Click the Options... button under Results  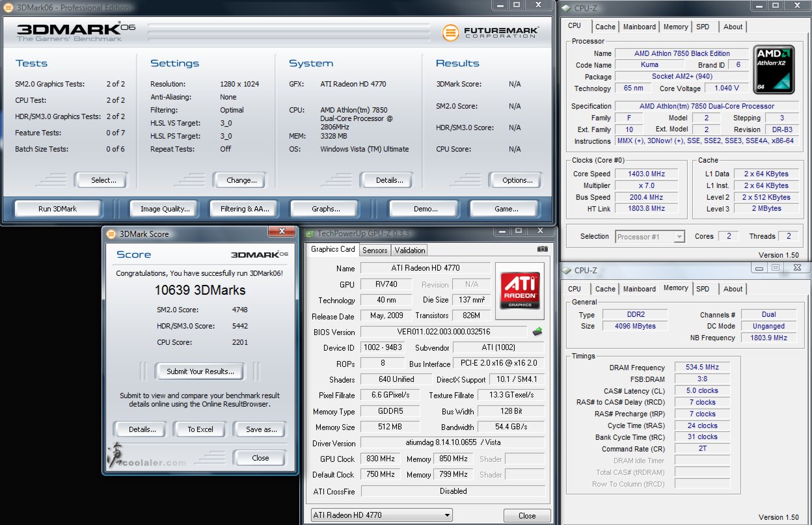[x=515, y=180]
